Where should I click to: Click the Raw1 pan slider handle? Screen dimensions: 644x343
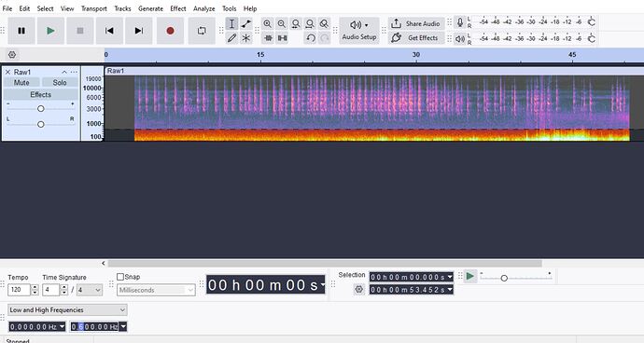click(x=41, y=124)
